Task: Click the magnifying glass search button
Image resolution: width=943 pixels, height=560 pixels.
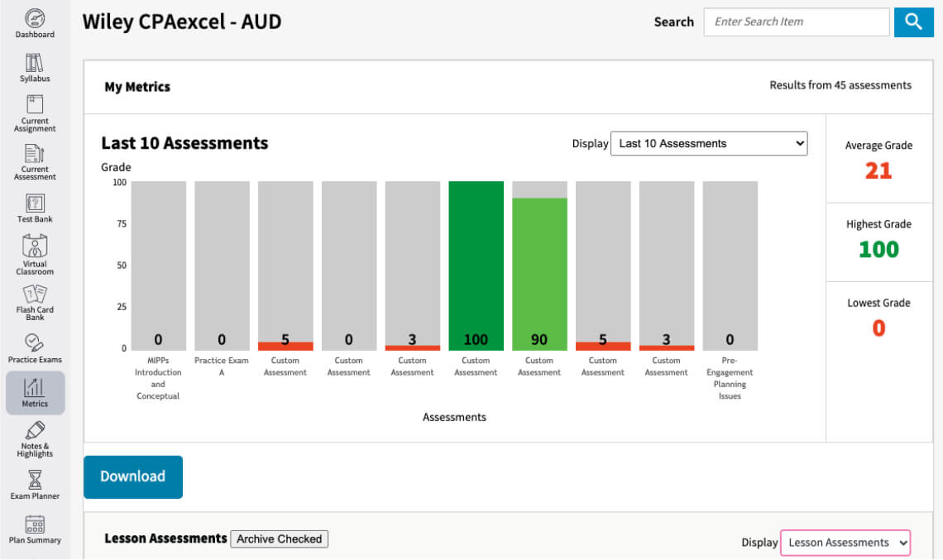Action: (x=913, y=22)
